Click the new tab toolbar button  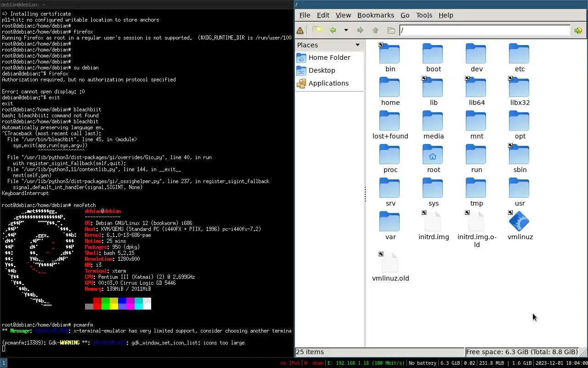317,30
